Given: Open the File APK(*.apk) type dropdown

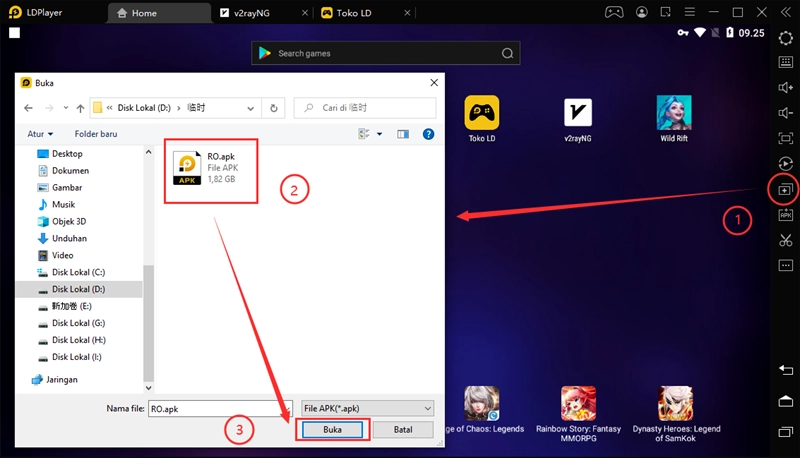Looking at the screenshot, I should coord(367,409).
